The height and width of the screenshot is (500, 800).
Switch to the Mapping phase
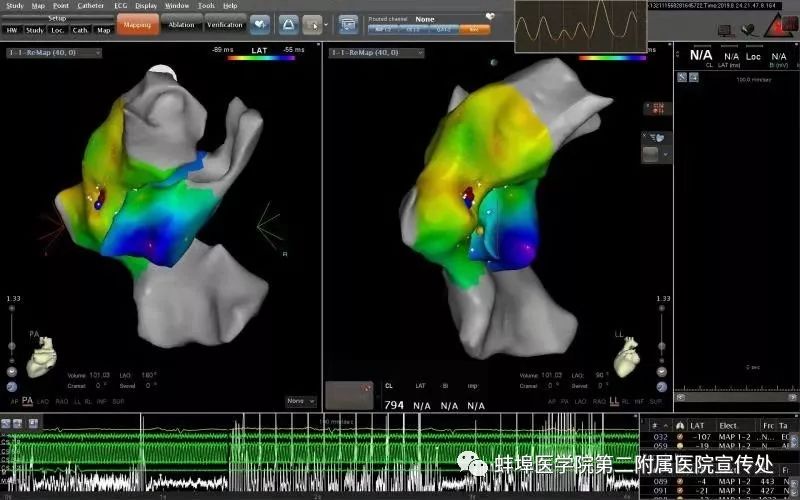[x=137, y=24]
